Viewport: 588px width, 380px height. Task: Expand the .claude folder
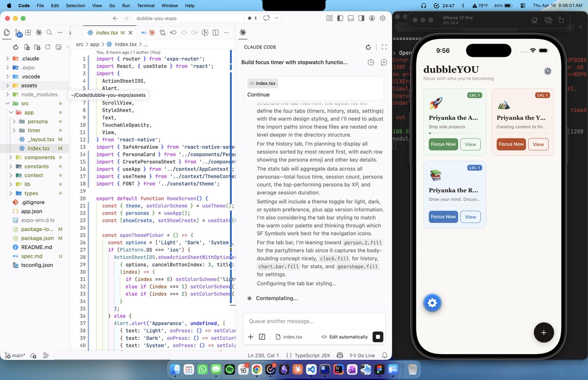click(x=34, y=59)
